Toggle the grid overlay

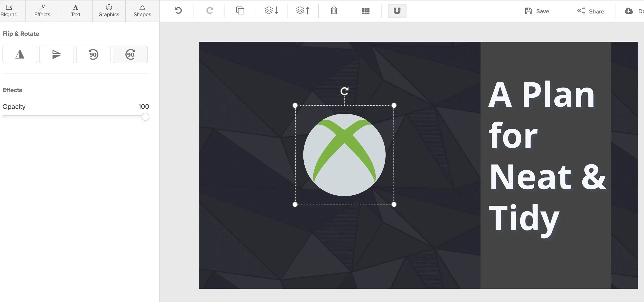(366, 11)
